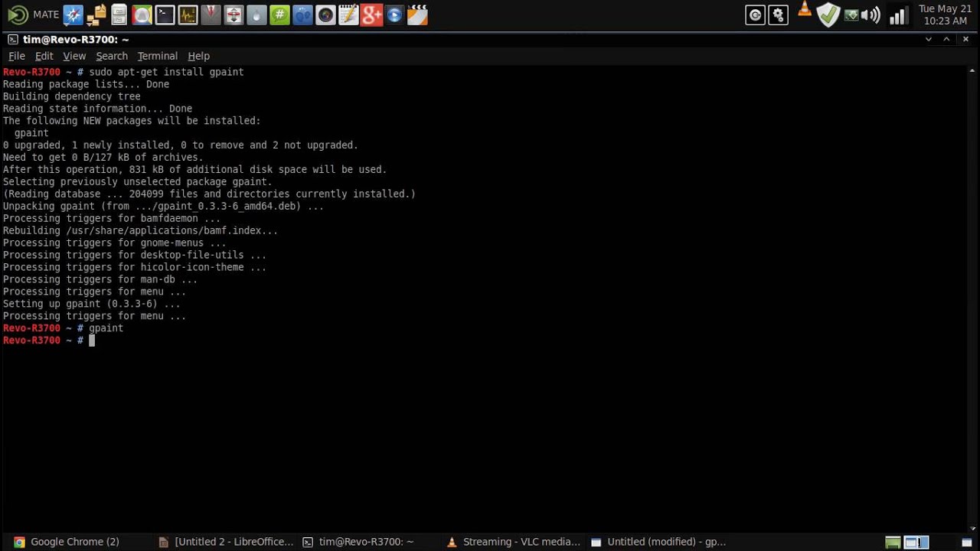Click the 'Rebuilding /usr/share/applications/bamf.index...' line
Screen dimensions: 980x551
click(140, 230)
